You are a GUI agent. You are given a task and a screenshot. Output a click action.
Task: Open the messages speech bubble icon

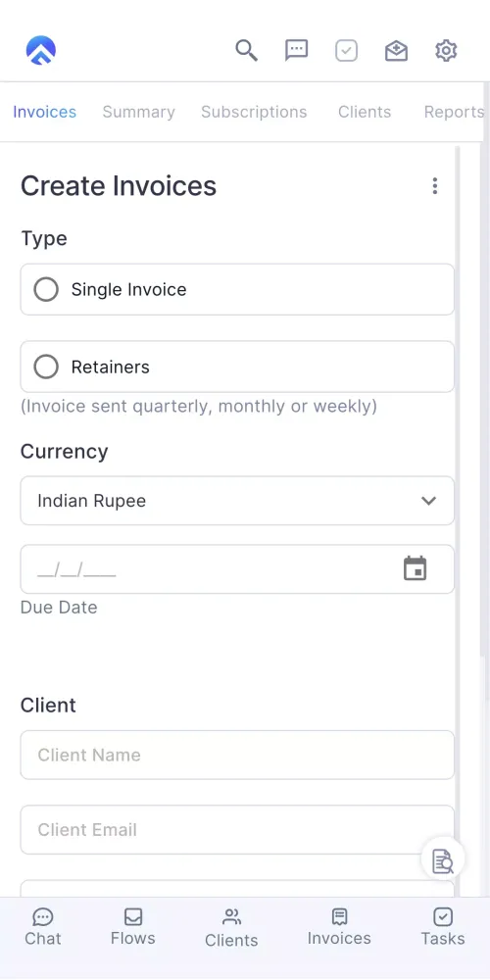tap(296, 50)
